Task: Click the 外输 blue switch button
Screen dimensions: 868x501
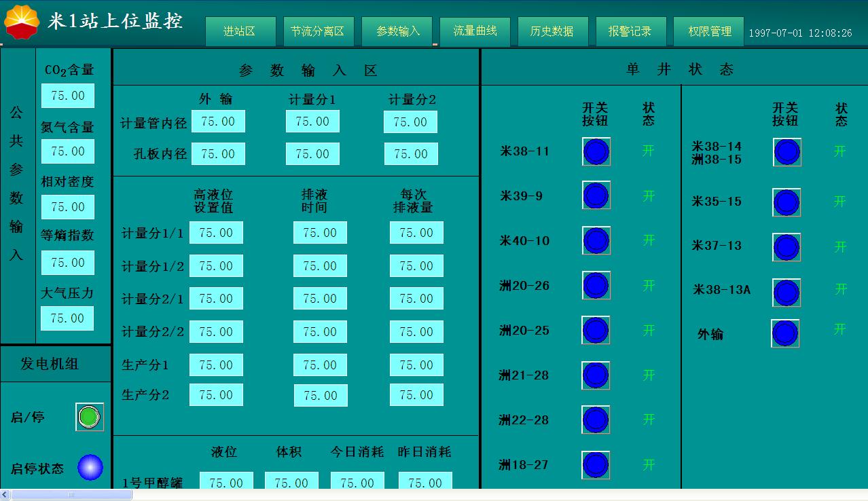Action: point(784,333)
